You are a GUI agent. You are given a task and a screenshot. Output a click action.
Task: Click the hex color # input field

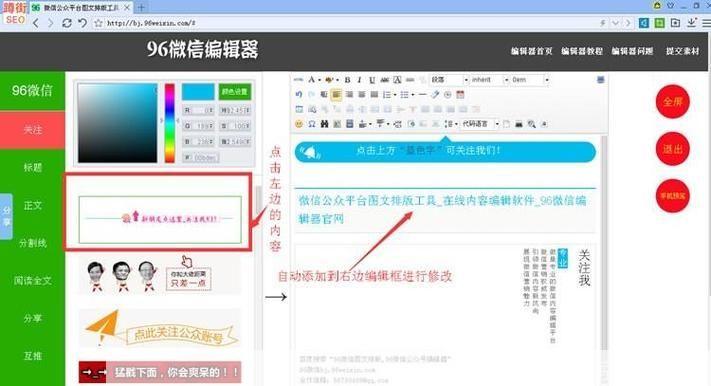tap(201, 157)
